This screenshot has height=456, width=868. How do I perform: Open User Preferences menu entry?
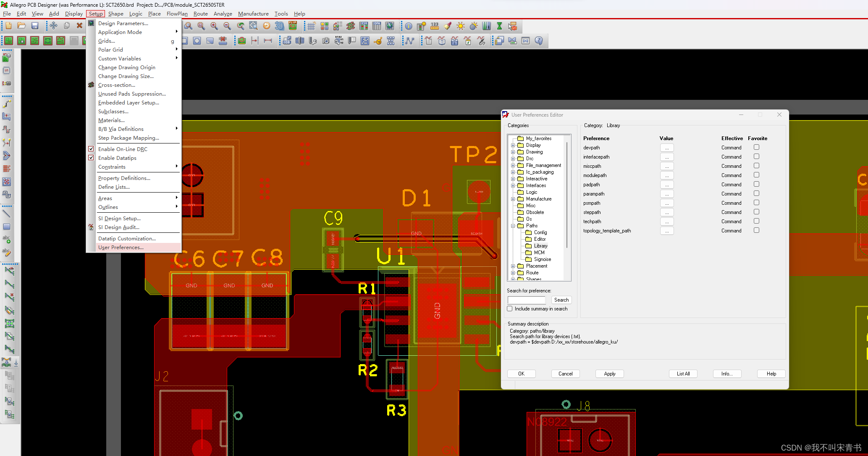(121, 248)
